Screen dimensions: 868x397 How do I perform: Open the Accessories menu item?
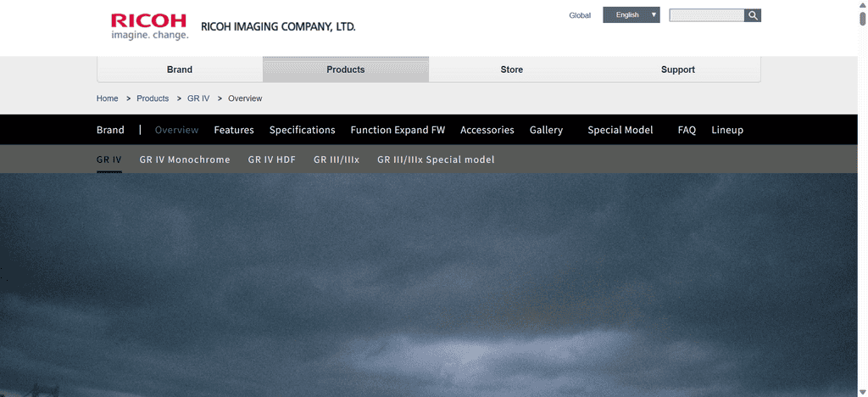point(487,130)
